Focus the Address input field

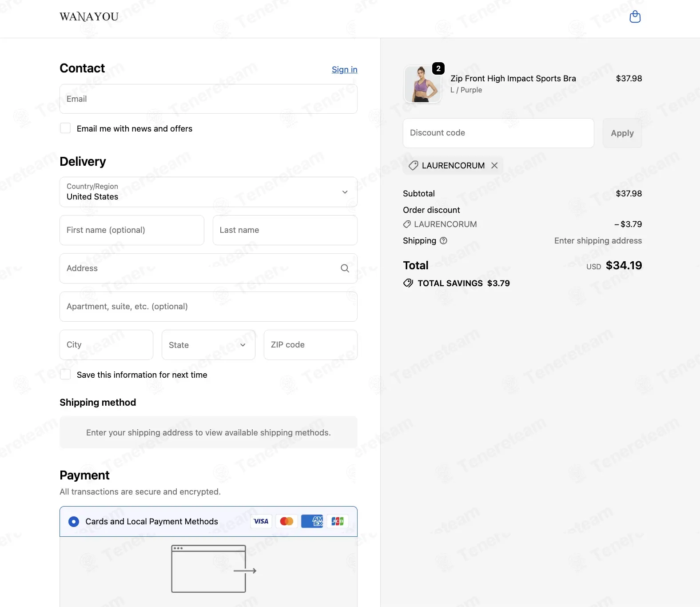click(208, 268)
